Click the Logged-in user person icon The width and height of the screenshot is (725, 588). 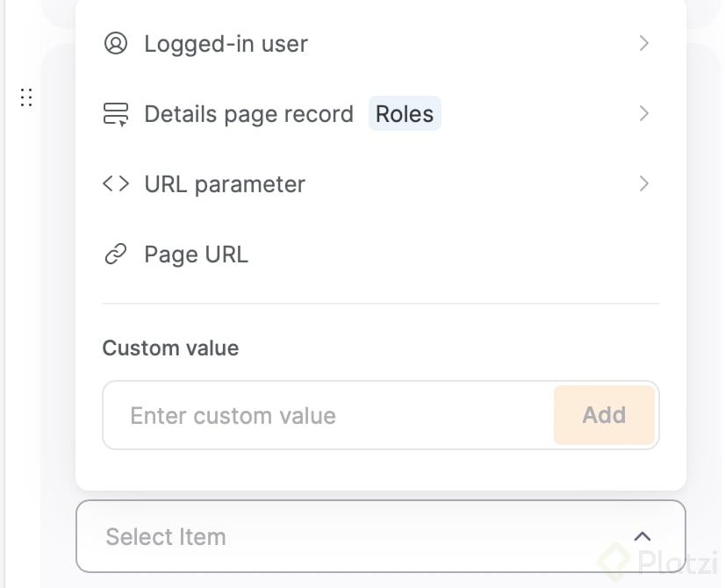[116, 43]
